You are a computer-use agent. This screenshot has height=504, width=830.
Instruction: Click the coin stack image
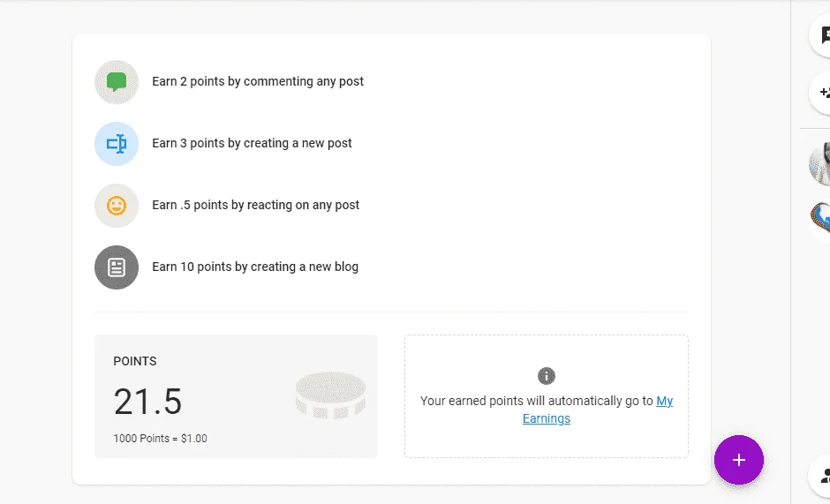(x=331, y=395)
